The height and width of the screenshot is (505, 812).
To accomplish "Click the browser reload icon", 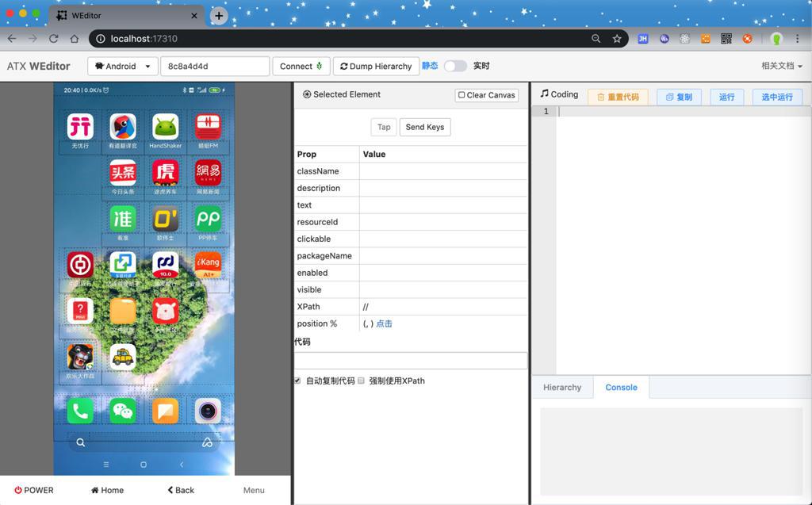I will tap(53, 39).
